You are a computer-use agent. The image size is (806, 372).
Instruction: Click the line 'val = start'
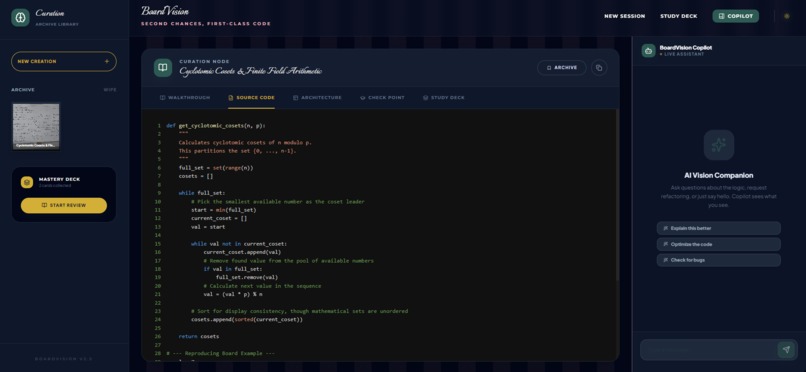[208, 227]
